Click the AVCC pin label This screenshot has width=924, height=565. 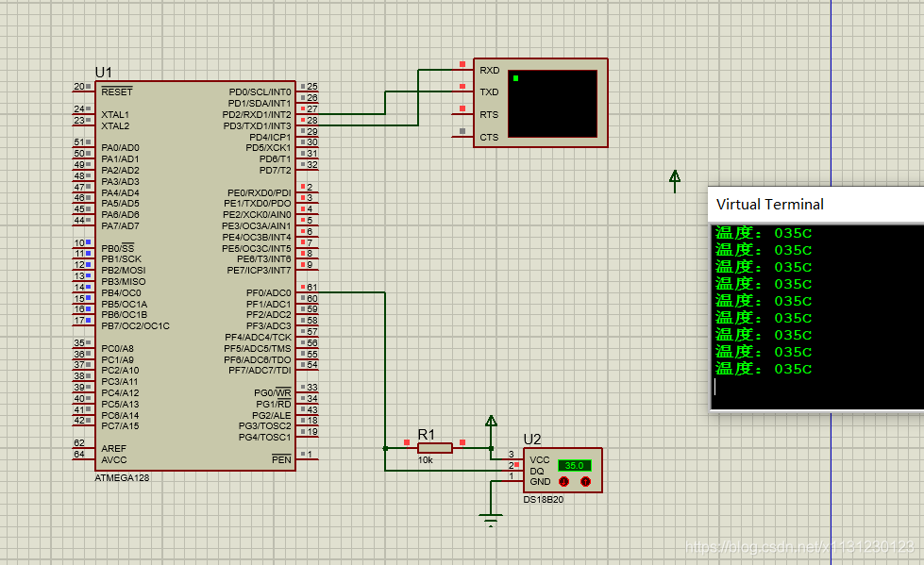coord(114,459)
